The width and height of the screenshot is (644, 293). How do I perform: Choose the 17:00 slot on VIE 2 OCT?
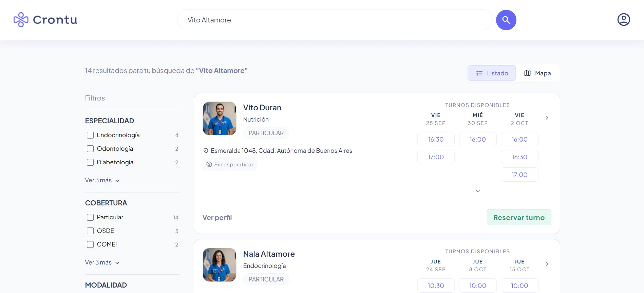click(x=519, y=175)
